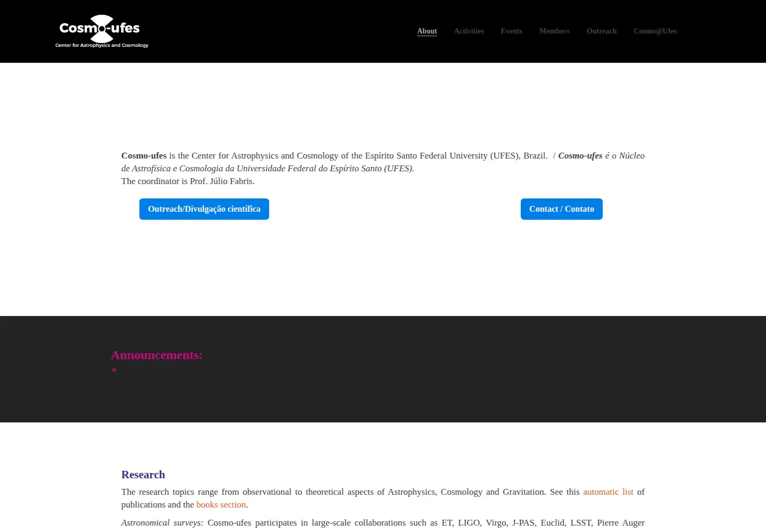Image resolution: width=766 pixels, height=532 pixels.
Task: Open the Cosmo@Ufes menu item
Action: pyautogui.click(x=655, y=31)
